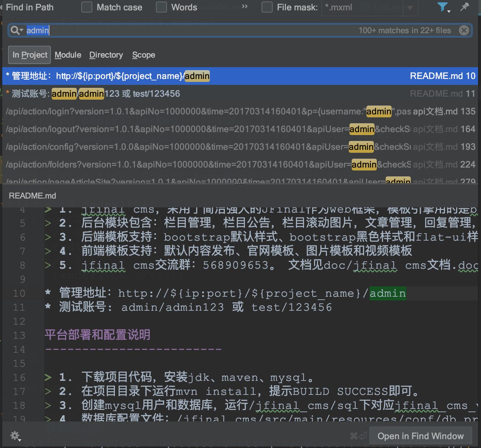481x448 pixels.
Task: Open the filter options funnel icon
Action: click(x=443, y=7)
